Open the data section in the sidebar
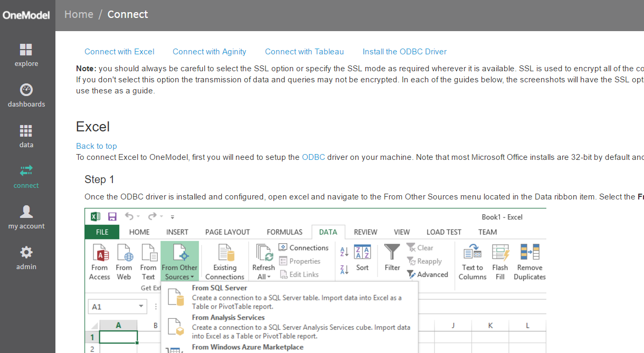 point(26,136)
